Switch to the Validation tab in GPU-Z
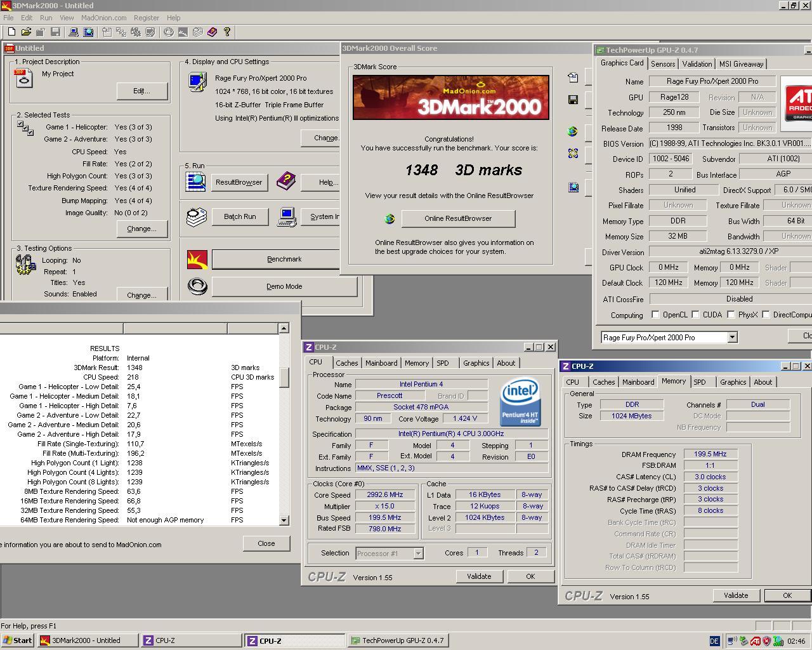812x650 pixels. click(697, 64)
